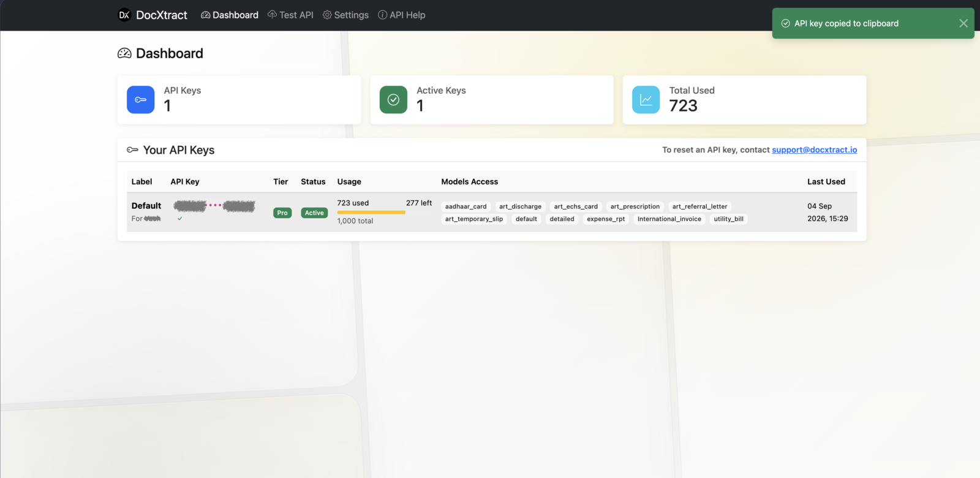Go to the Test API page

tap(290, 15)
